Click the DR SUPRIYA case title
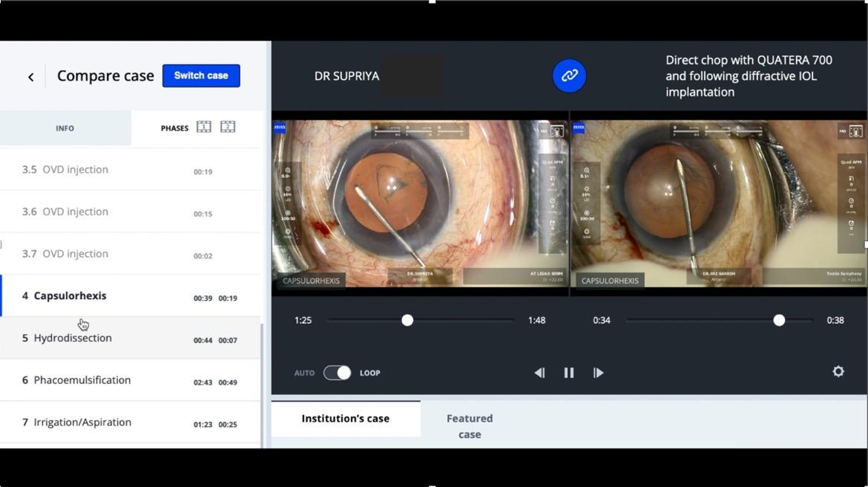 346,76
